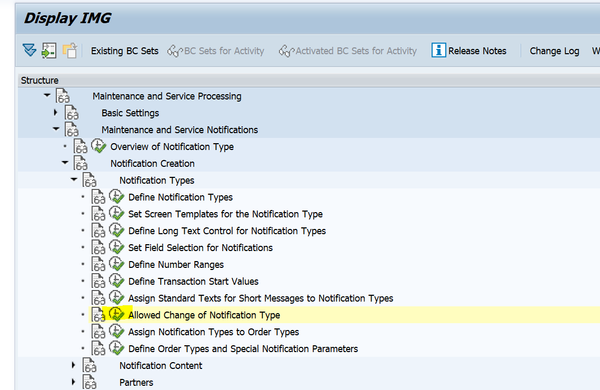Open documentation icon for Partners node
Image resolution: width=600 pixels, height=390 pixels.
(90, 382)
